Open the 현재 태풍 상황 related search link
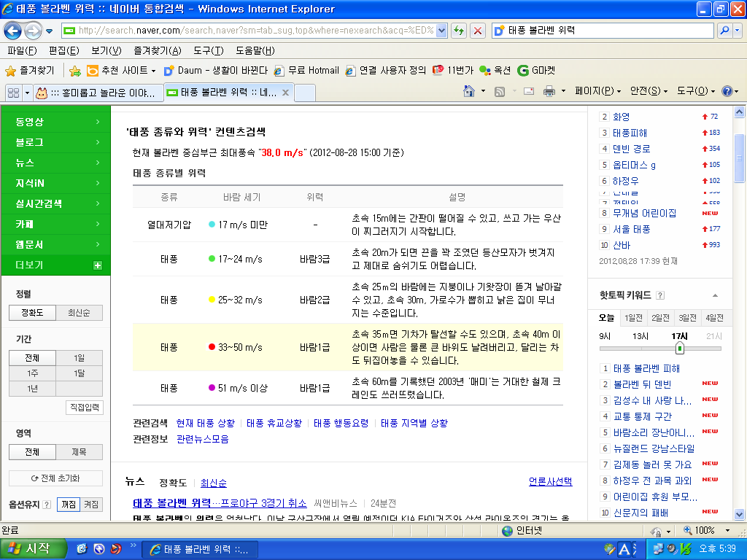This screenshot has width=747, height=560. pyautogui.click(x=206, y=423)
